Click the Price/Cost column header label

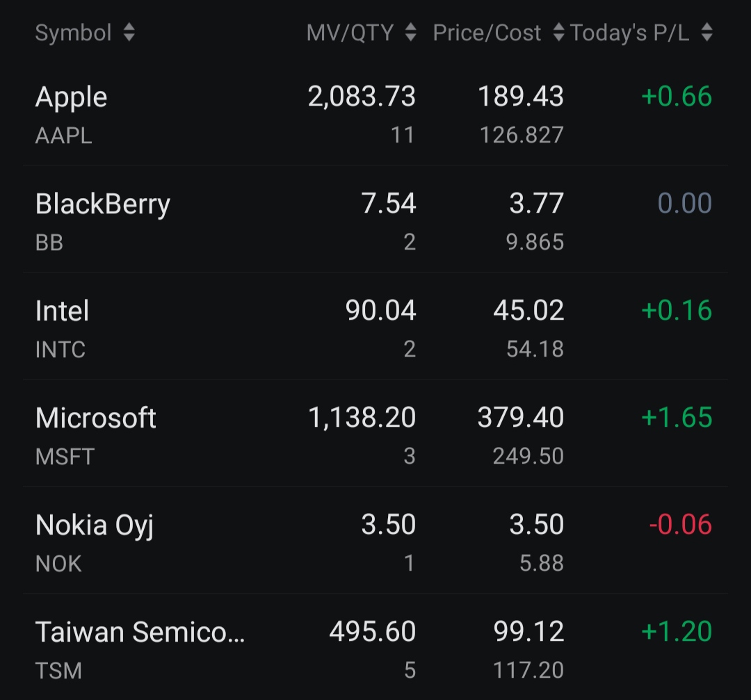click(x=487, y=33)
